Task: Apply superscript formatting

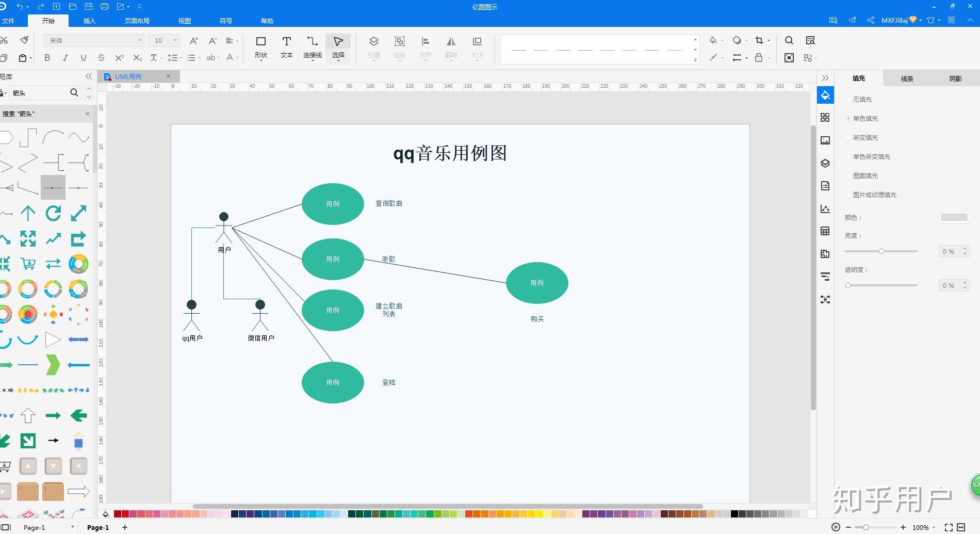Action: coord(119,58)
